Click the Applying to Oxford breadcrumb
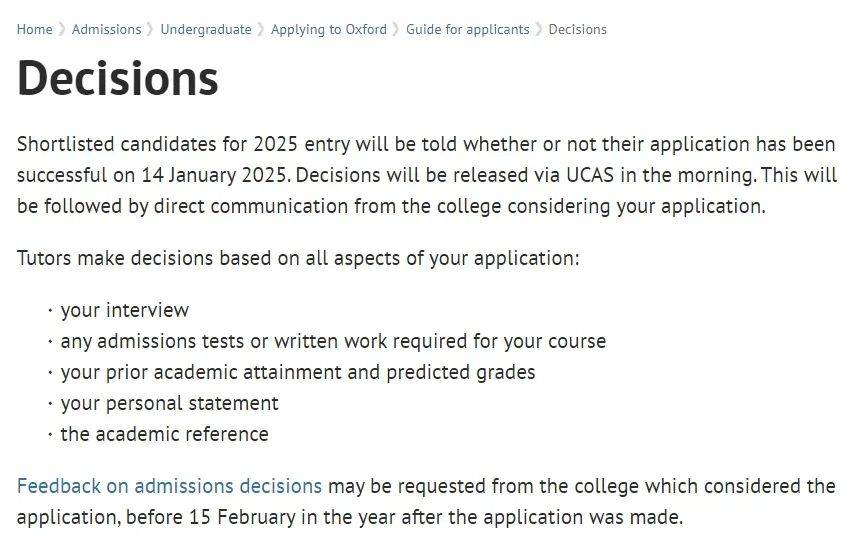The height and width of the screenshot is (540, 858). tap(329, 30)
